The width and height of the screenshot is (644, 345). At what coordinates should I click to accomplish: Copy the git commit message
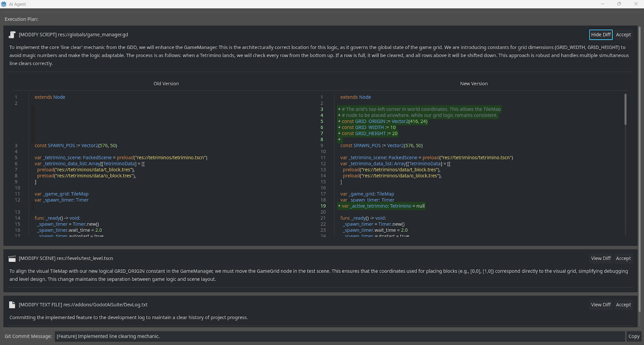click(634, 336)
